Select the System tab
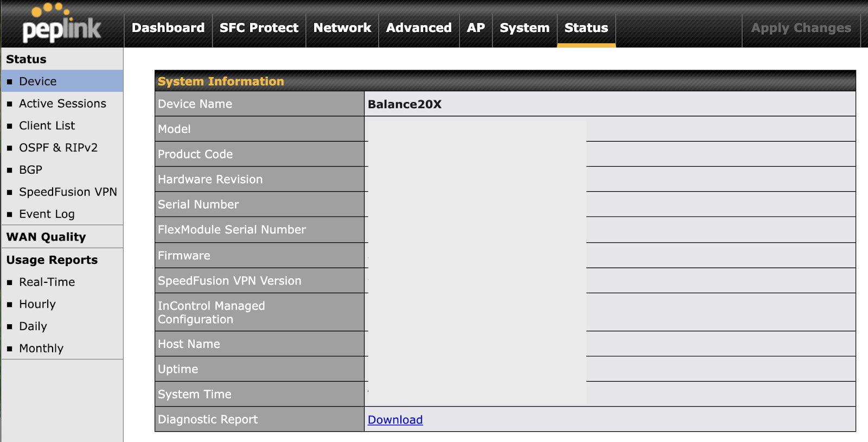This screenshot has height=442, width=868. (x=525, y=28)
